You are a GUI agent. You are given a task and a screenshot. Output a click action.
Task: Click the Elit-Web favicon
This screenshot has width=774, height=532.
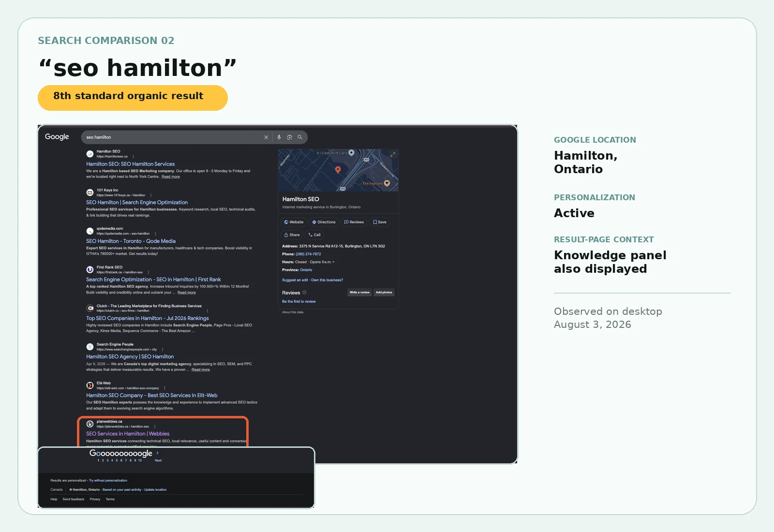coord(90,385)
